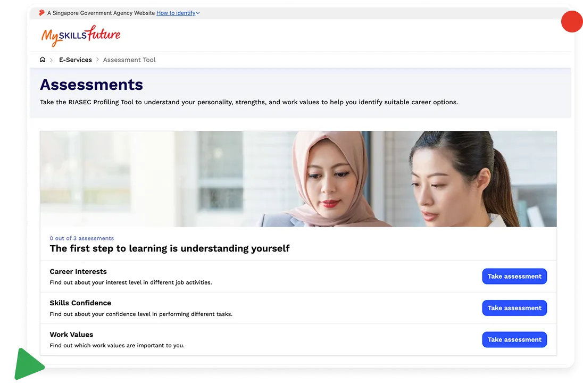Click the Singapore lion crest icon
Image resolution: width=583 pixels, height=392 pixels.
(41, 13)
